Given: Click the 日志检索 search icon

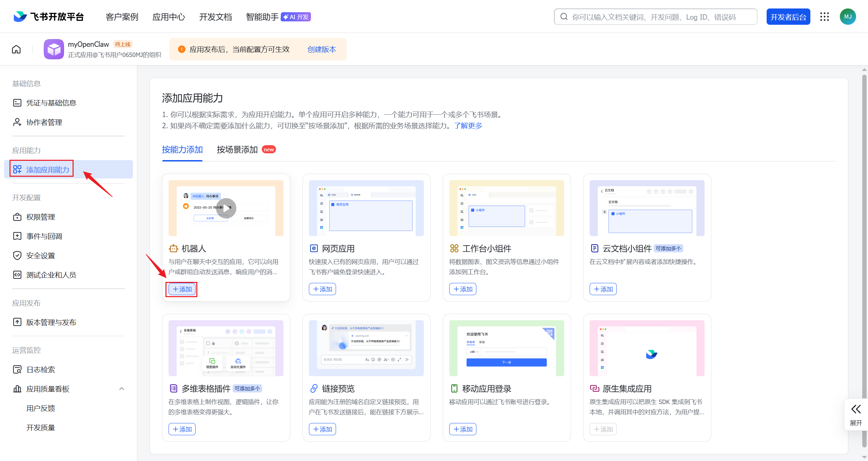Looking at the screenshot, I should [17, 369].
